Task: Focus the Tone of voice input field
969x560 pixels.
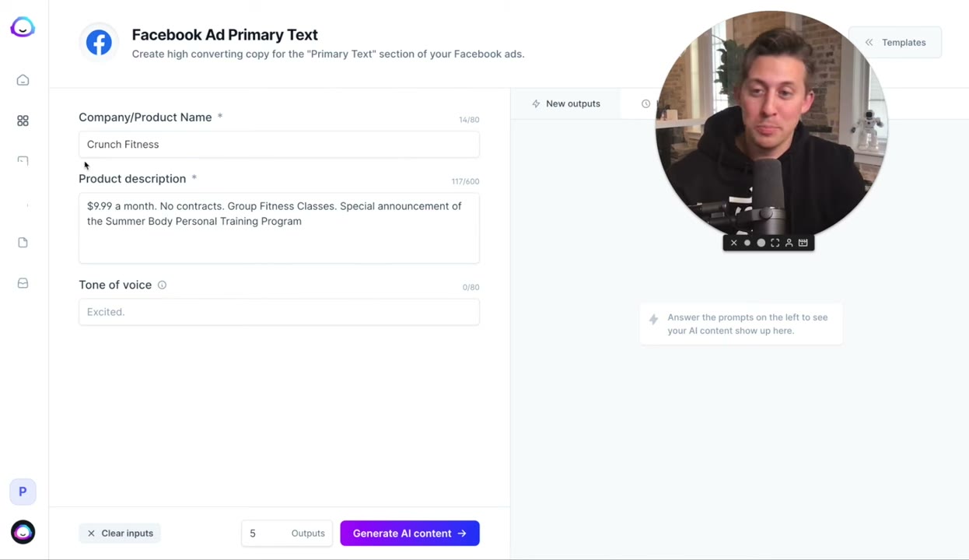Action: point(279,312)
